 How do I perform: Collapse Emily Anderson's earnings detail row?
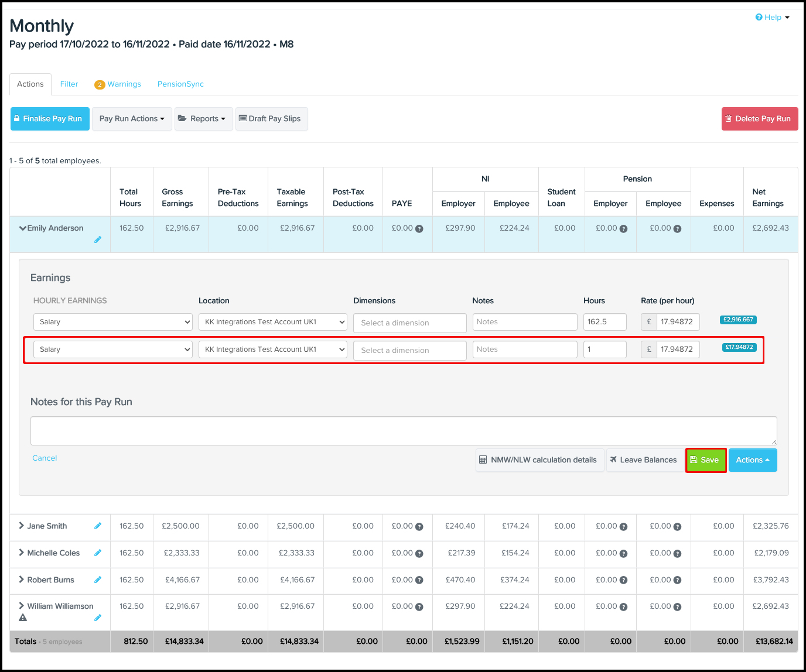click(22, 228)
